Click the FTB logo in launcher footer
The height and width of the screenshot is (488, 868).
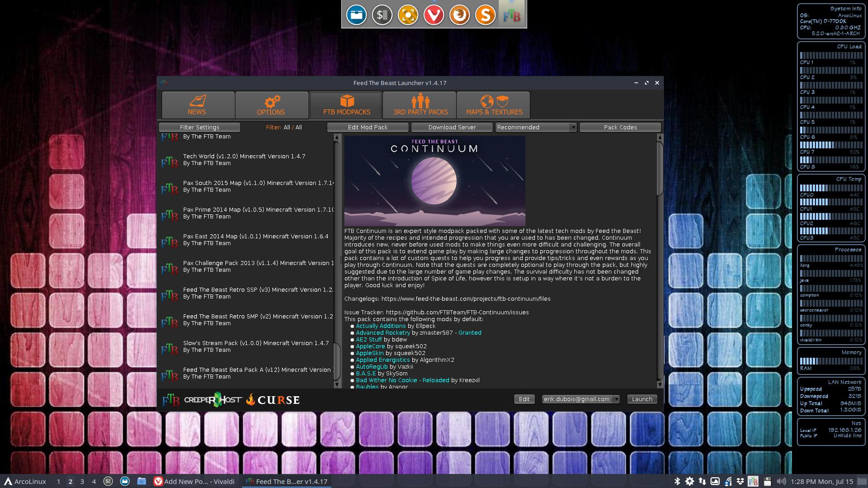tap(171, 400)
